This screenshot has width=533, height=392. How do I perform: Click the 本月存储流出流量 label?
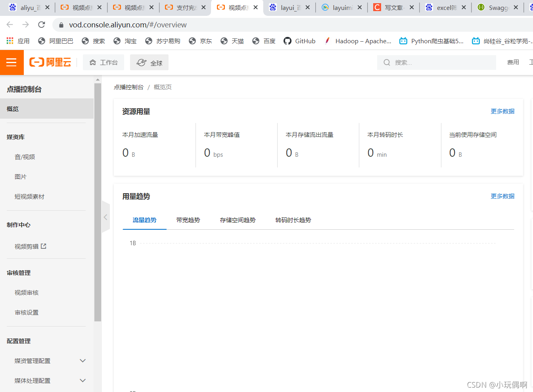click(x=309, y=135)
